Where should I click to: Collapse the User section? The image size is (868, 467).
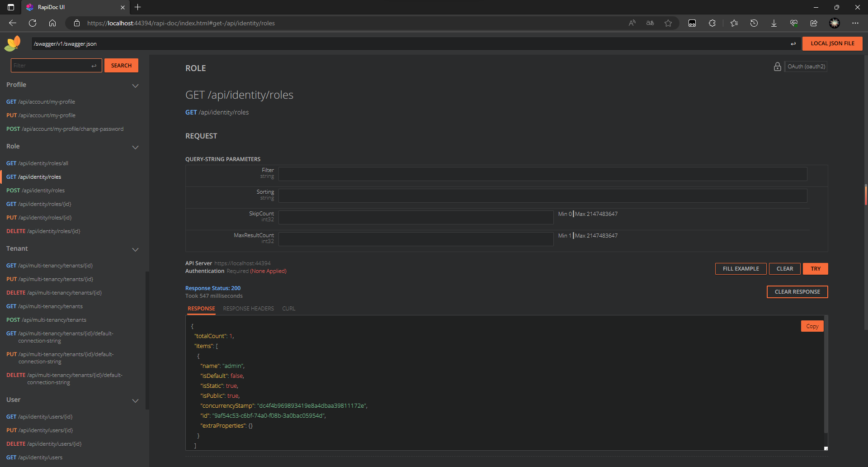(135, 400)
